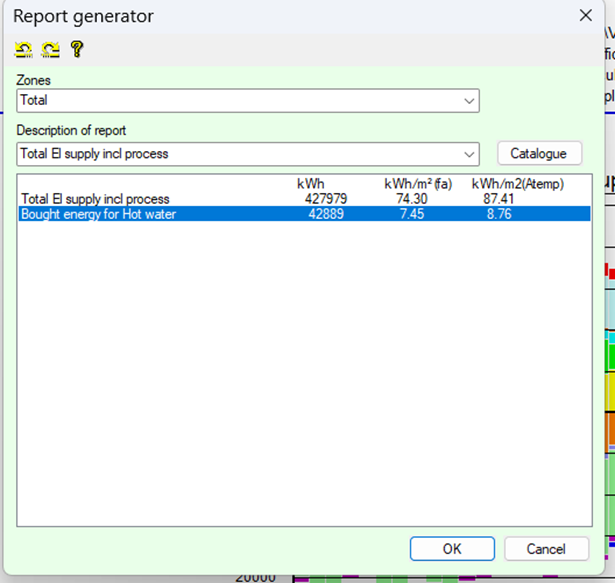Select the Total El supply incl process row
The width and height of the screenshot is (615, 583).
click(x=96, y=199)
